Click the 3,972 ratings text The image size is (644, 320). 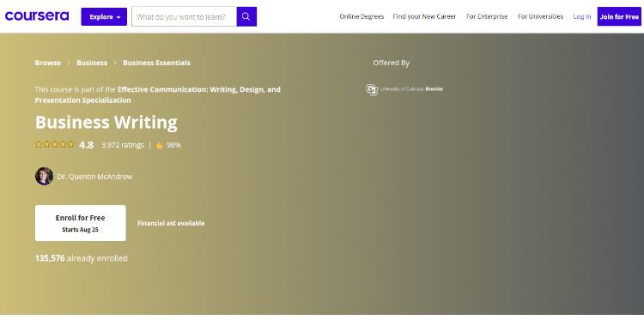click(x=123, y=145)
